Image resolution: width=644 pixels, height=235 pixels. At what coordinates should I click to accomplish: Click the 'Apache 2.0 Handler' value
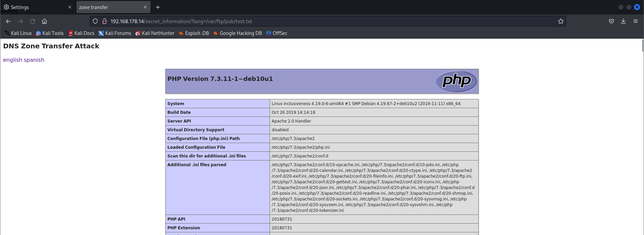click(291, 121)
